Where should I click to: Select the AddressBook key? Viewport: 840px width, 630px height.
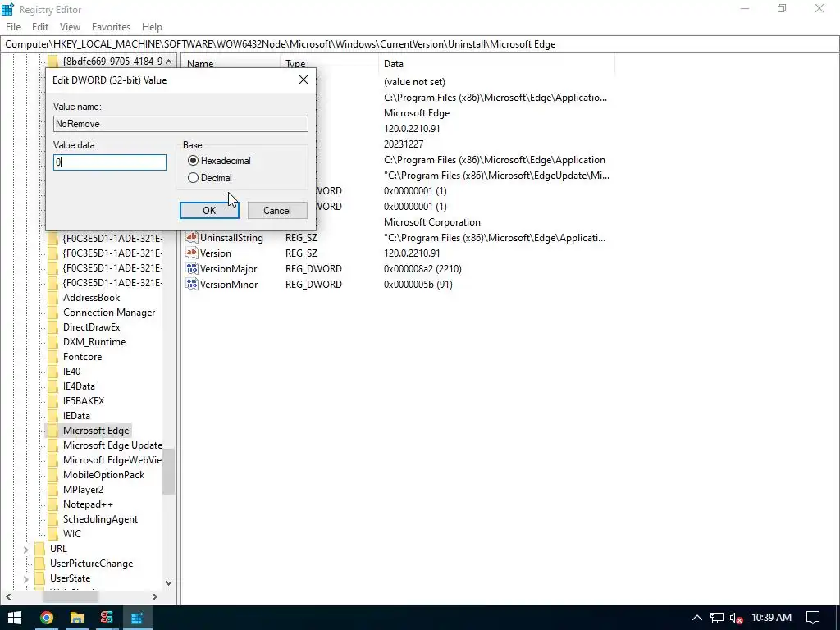[x=91, y=298]
